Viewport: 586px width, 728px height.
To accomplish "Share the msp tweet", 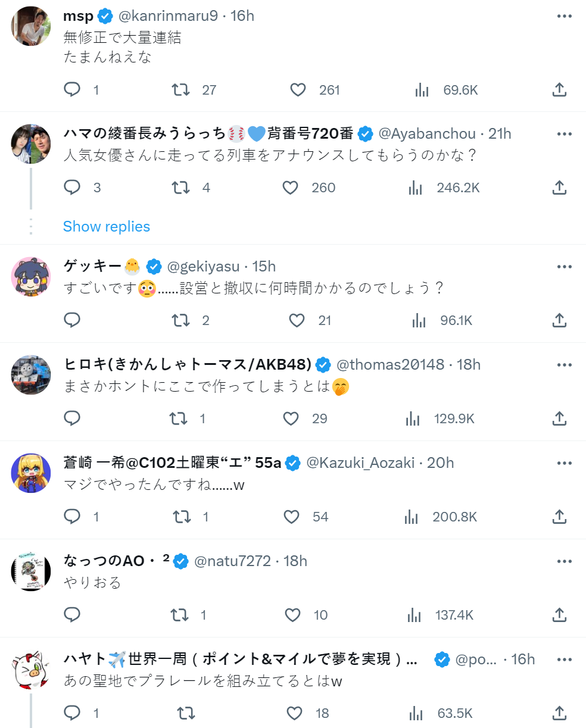I will (559, 90).
